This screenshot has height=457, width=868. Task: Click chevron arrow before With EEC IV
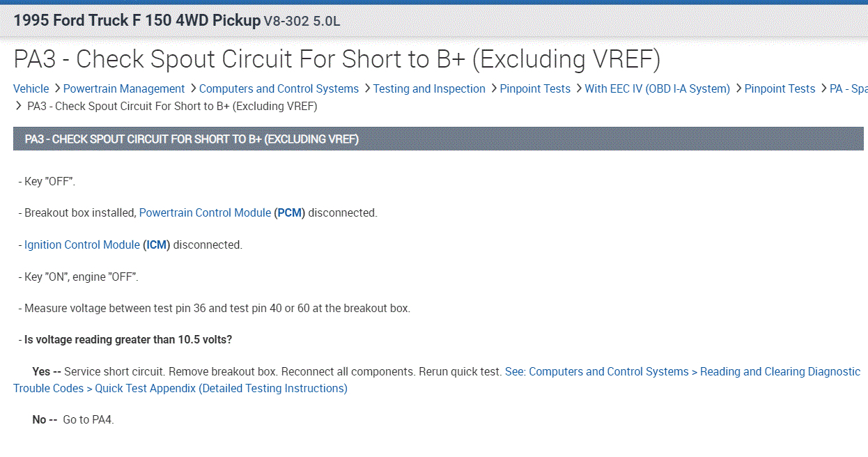coord(578,88)
